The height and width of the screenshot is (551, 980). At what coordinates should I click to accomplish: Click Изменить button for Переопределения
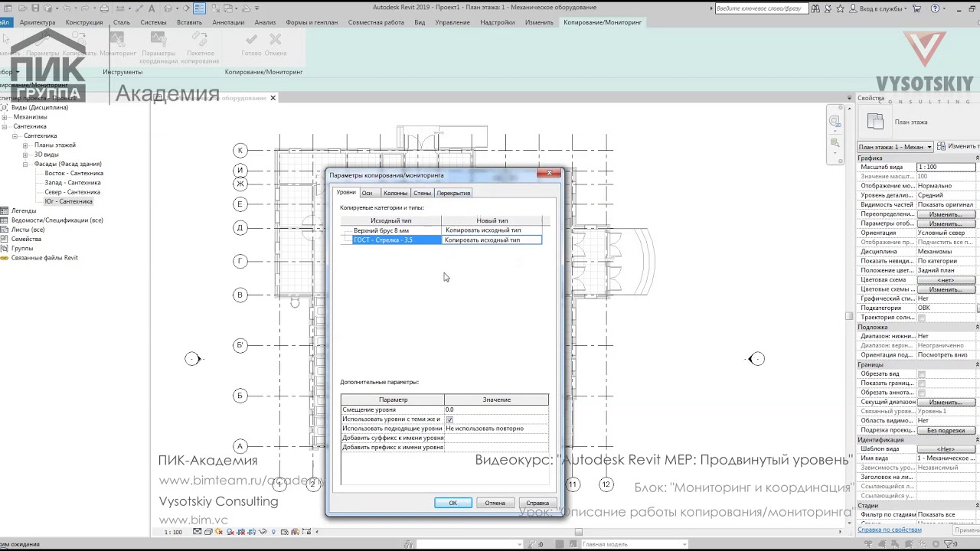point(946,214)
